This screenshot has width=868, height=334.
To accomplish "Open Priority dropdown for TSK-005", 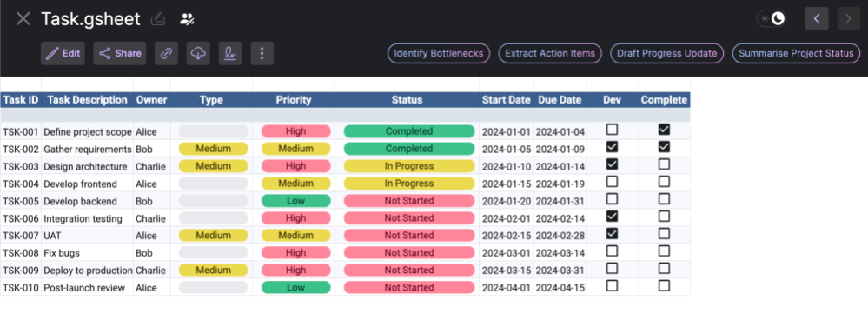I will point(295,201).
